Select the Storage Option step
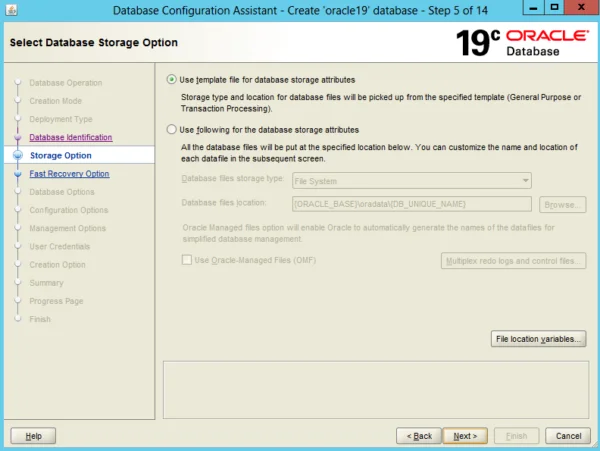The width and height of the screenshot is (600, 451). point(61,155)
